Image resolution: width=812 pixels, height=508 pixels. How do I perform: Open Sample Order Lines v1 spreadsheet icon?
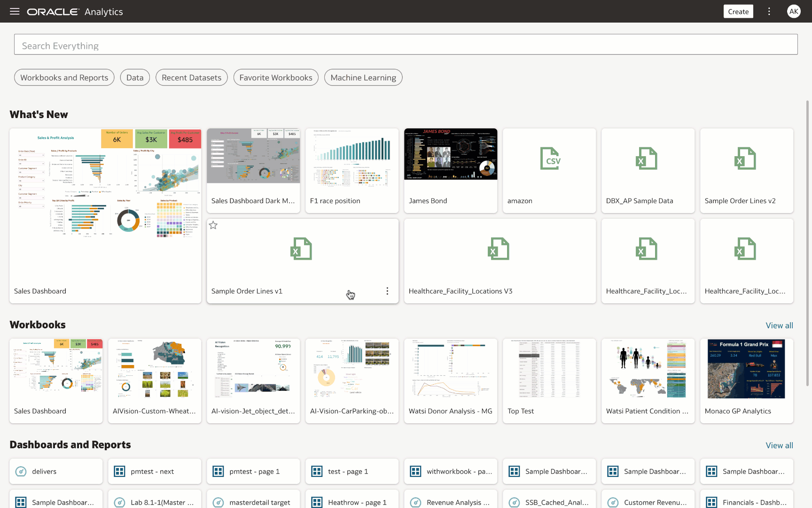[301, 249]
